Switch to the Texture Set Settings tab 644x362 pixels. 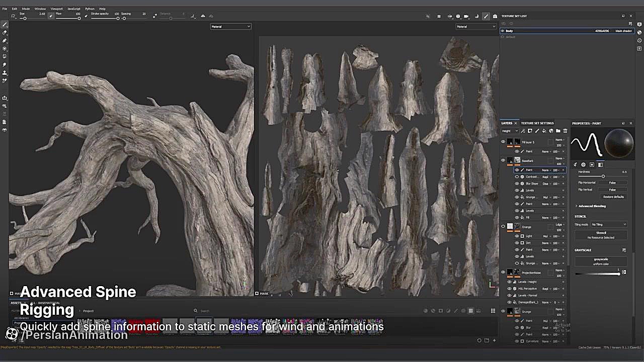pos(537,123)
